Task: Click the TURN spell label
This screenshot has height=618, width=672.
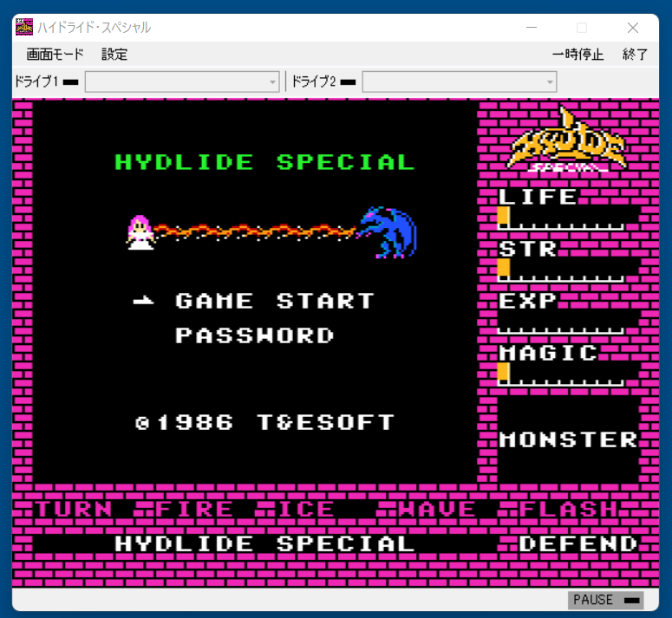Action: coord(74,509)
